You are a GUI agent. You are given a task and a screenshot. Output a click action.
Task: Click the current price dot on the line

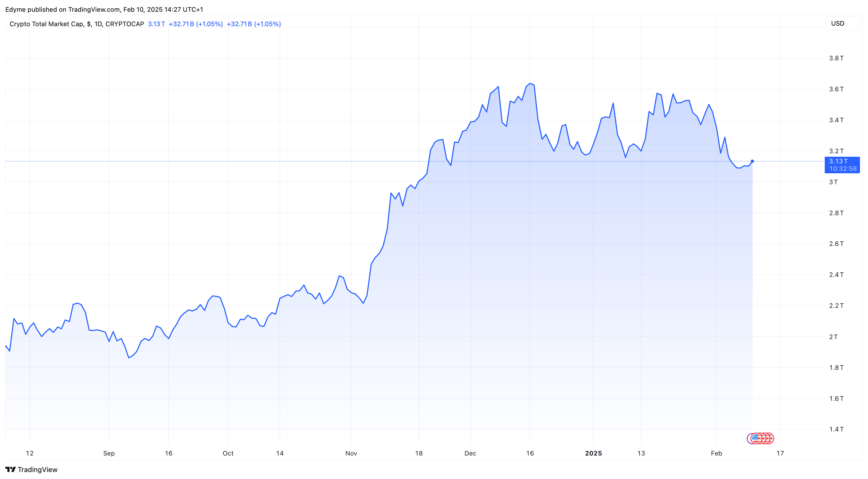[x=752, y=161]
